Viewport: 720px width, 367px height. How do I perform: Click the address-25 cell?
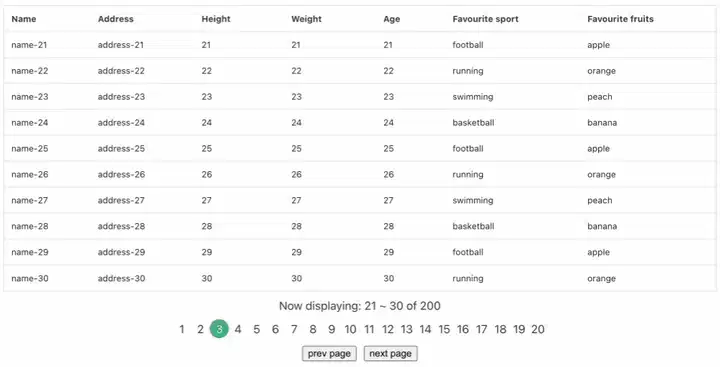pyautogui.click(x=121, y=149)
